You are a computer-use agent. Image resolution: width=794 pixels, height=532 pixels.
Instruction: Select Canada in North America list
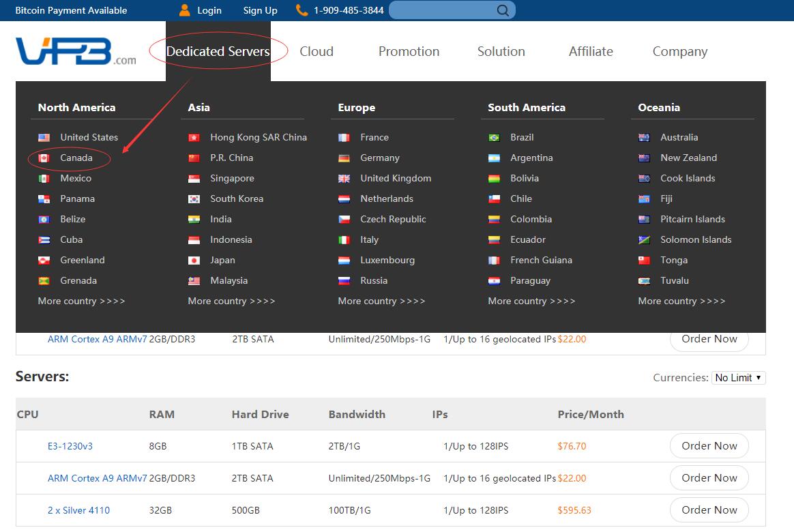tap(76, 158)
